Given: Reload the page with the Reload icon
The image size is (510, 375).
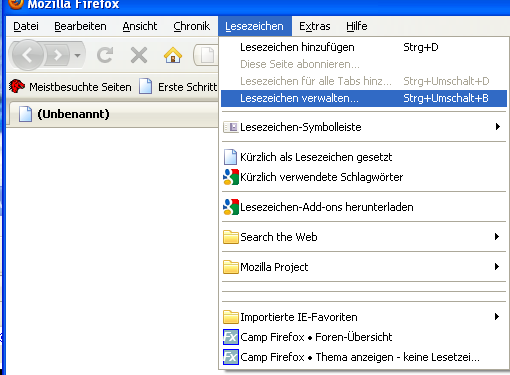Looking at the screenshot, I should point(105,55).
